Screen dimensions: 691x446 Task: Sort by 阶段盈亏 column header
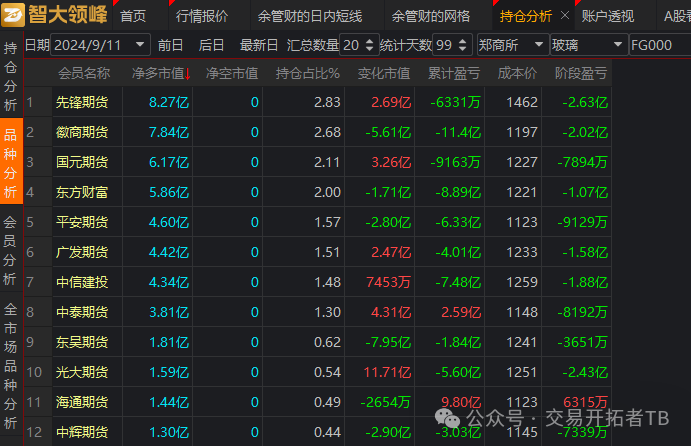581,73
